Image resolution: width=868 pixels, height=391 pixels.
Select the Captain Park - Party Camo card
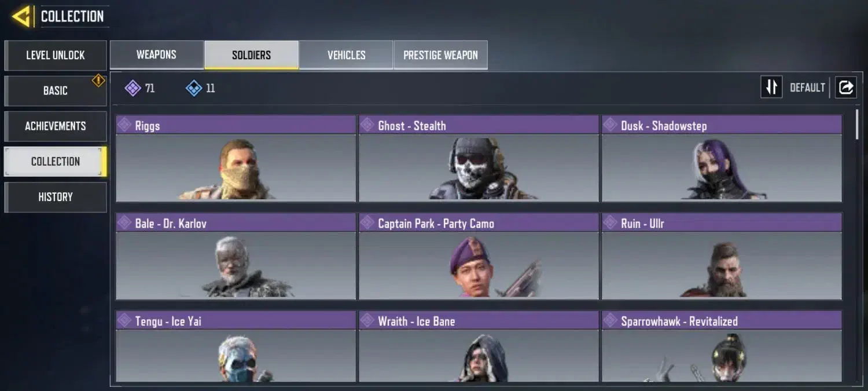[479, 257]
